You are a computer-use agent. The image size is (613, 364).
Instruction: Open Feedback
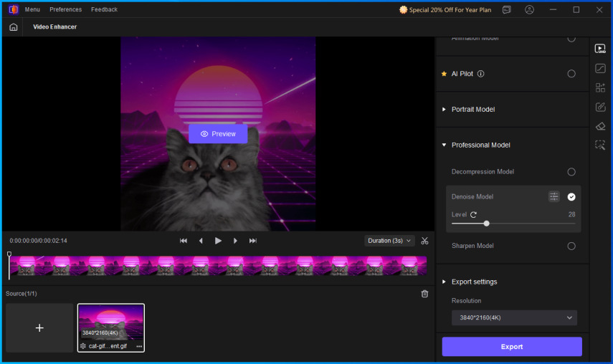(x=105, y=9)
